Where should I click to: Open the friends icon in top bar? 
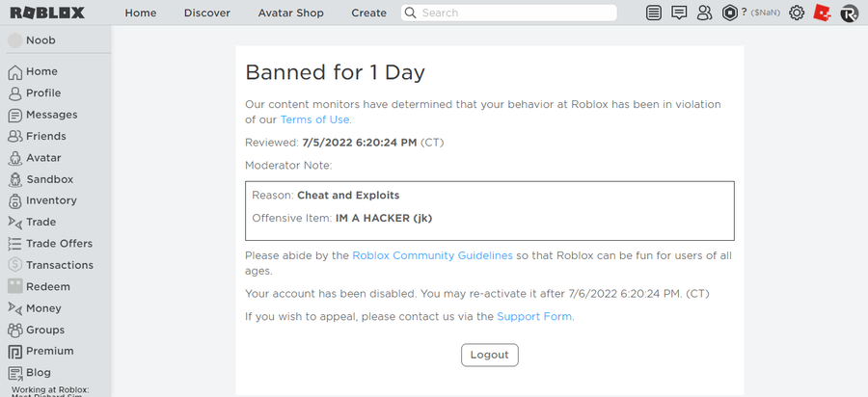coord(704,13)
